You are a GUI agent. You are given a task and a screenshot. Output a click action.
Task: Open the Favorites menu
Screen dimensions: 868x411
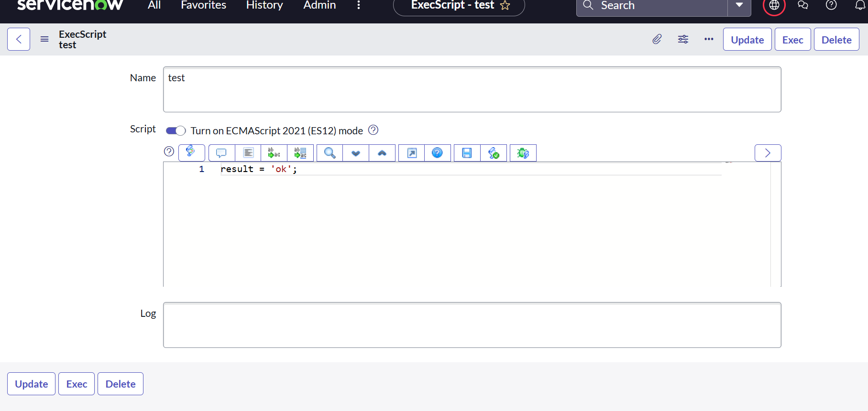204,5
